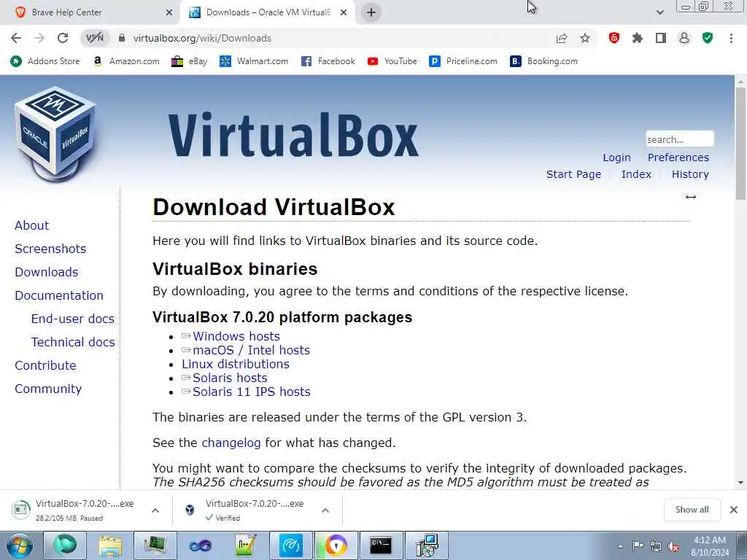Reload the VirtualBox downloads page
This screenshot has width=747, height=560.
pyautogui.click(x=63, y=38)
